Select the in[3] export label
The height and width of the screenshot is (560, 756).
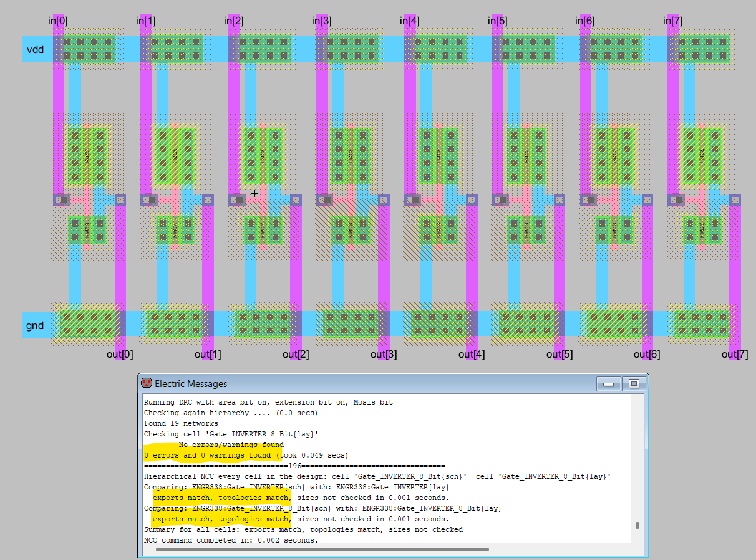click(321, 21)
